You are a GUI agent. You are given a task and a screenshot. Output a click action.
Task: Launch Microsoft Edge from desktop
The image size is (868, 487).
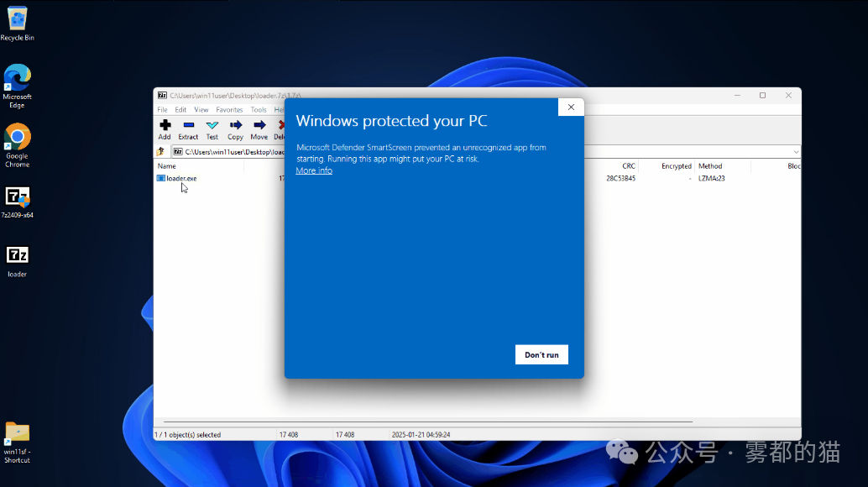(17, 86)
